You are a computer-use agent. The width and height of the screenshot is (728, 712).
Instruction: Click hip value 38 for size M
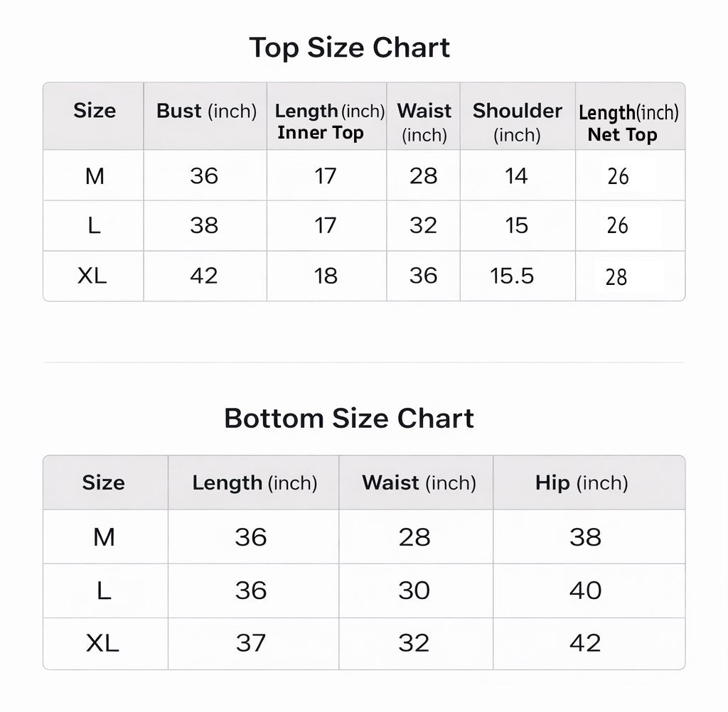585,537
